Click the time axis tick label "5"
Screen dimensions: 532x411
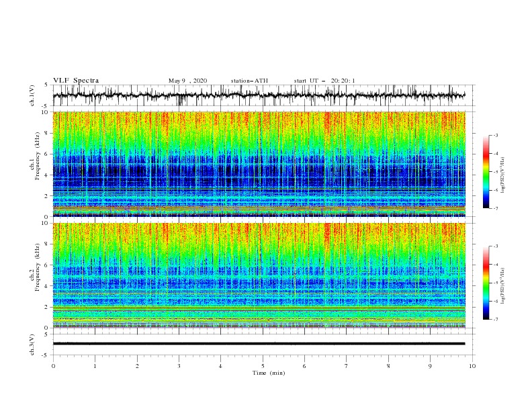(x=263, y=366)
